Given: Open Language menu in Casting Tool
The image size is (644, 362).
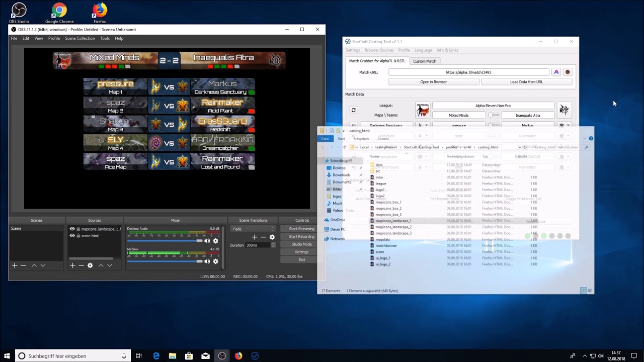Looking at the screenshot, I should point(423,50).
